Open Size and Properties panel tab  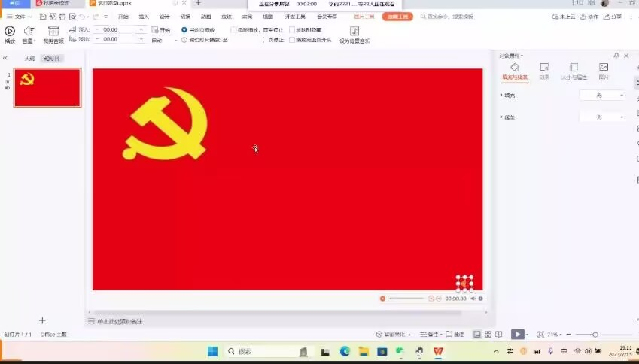pos(574,70)
